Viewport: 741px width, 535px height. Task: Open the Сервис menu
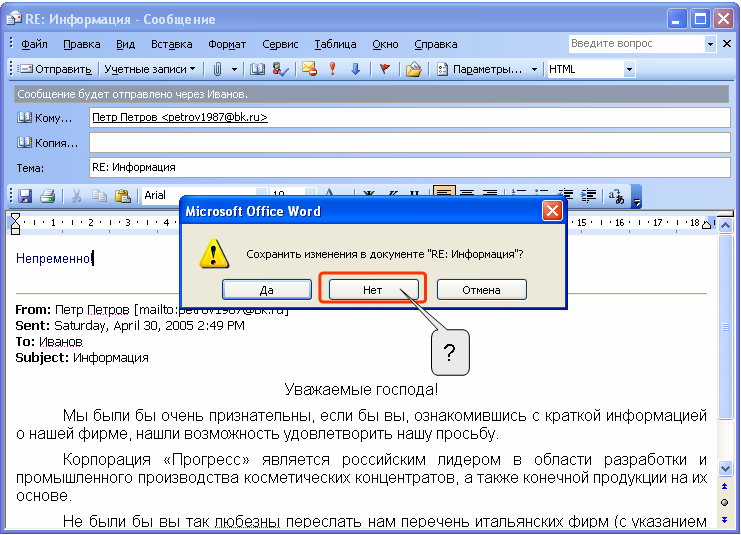click(x=280, y=44)
